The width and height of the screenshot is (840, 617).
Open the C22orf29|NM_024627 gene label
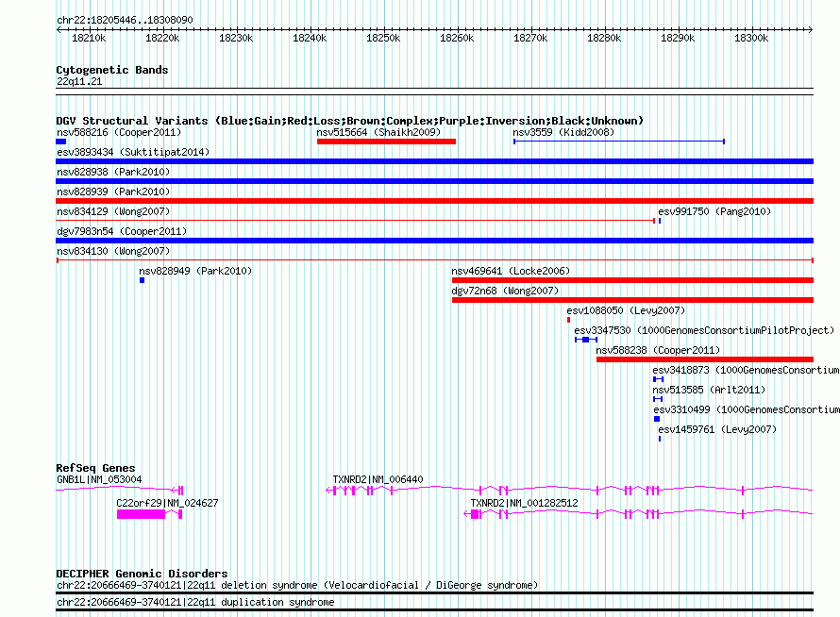point(167,503)
